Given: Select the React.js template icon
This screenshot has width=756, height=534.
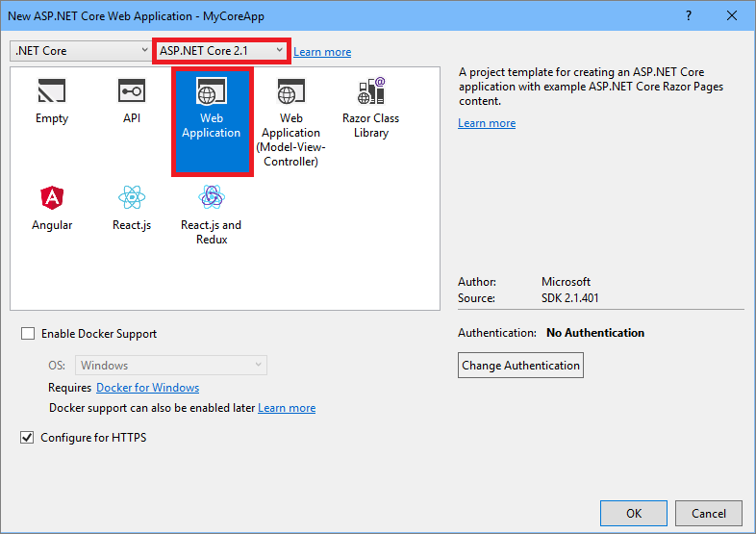Looking at the screenshot, I should [132, 197].
